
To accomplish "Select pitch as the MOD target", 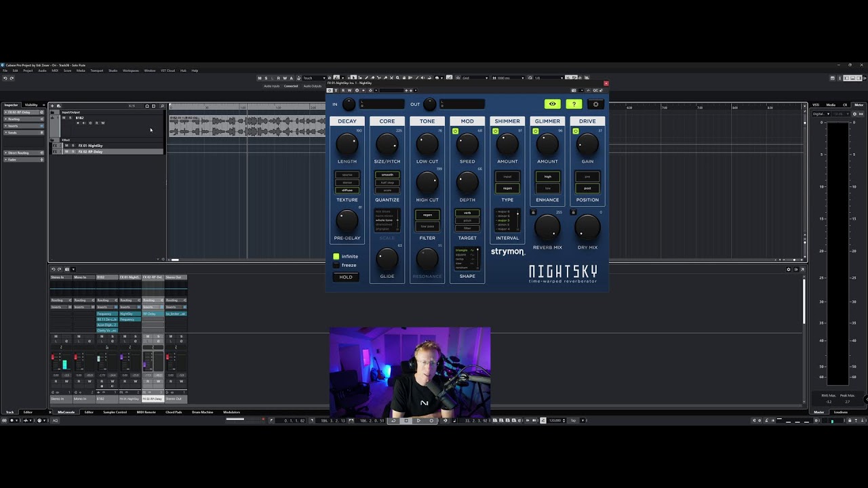I will (467, 220).
